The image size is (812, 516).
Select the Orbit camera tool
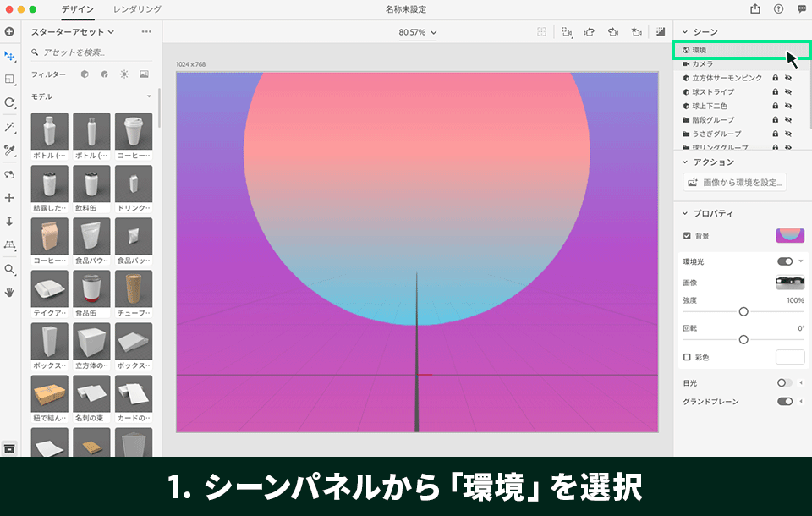[9, 174]
